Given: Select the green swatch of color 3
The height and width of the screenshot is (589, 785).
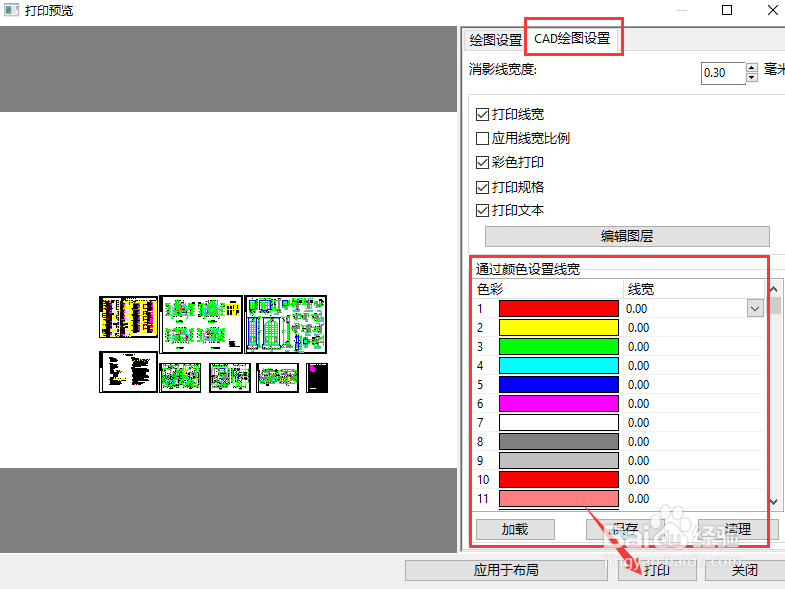Looking at the screenshot, I should (x=559, y=347).
